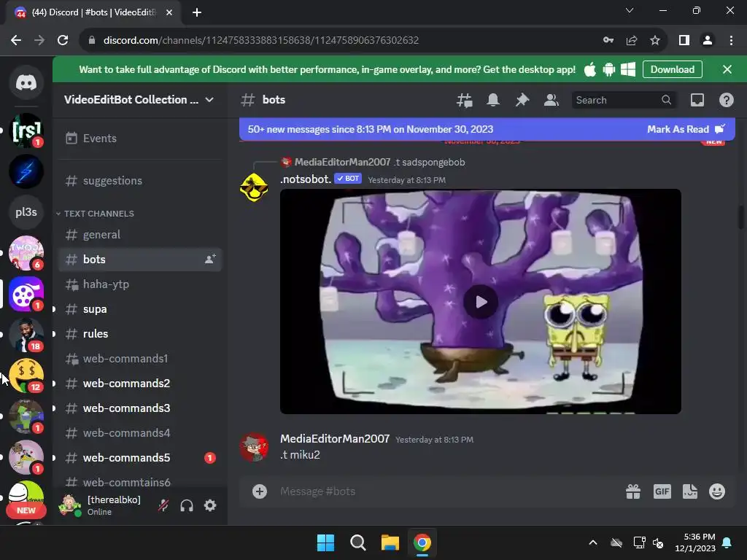Image resolution: width=747 pixels, height=560 pixels.
Task: Open the pl3s server
Action: point(26,212)
